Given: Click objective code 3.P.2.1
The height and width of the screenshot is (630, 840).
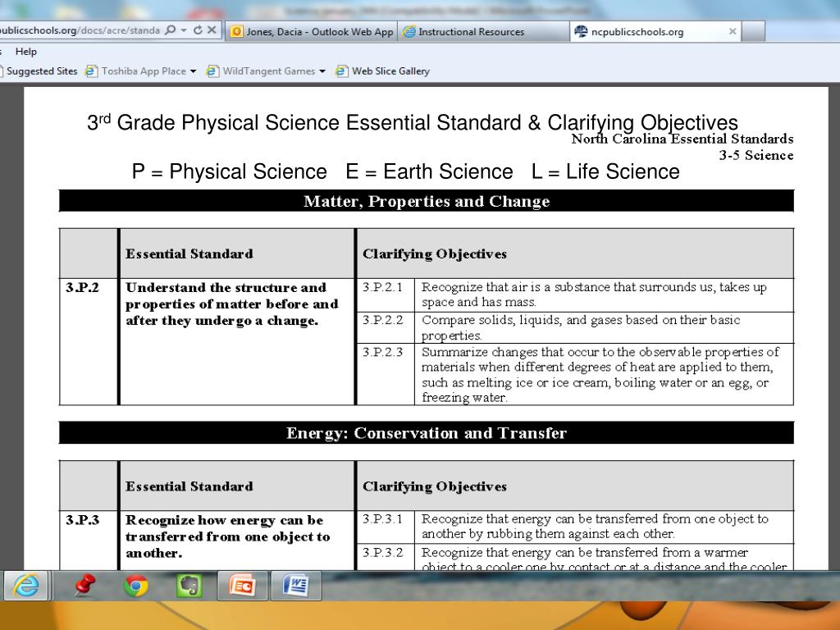Looking at the screenshot, I should (x=382, y=287).
